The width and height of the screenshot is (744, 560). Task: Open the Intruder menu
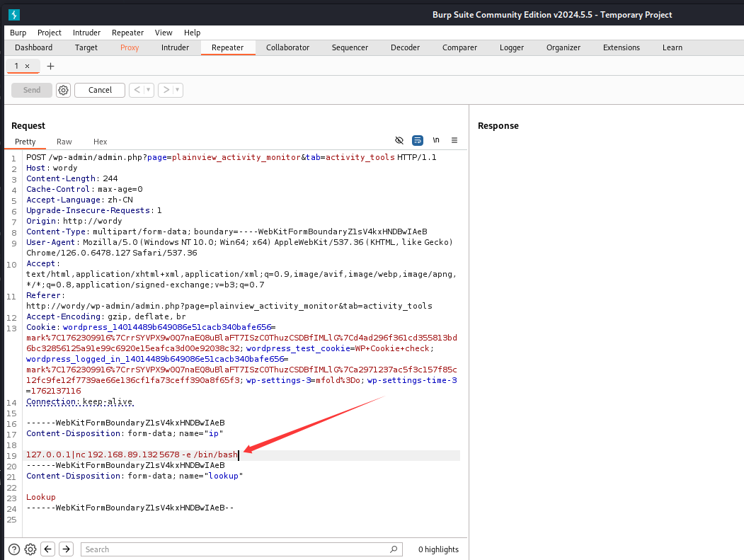pos(86,33)
